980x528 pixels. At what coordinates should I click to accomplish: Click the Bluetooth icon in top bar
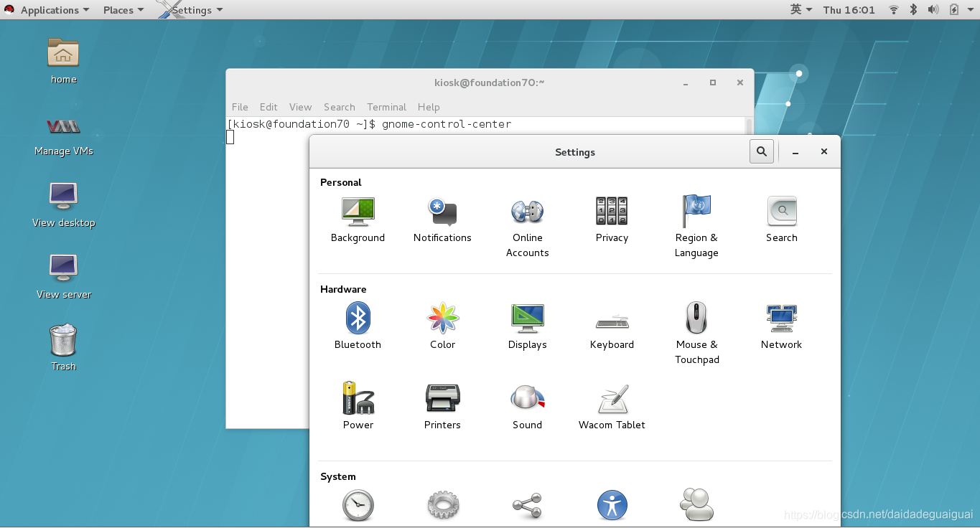pos(914,9)
